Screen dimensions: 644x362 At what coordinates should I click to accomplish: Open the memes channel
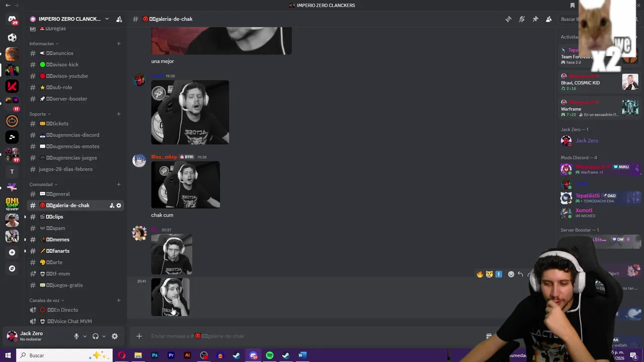coord(75,240)
